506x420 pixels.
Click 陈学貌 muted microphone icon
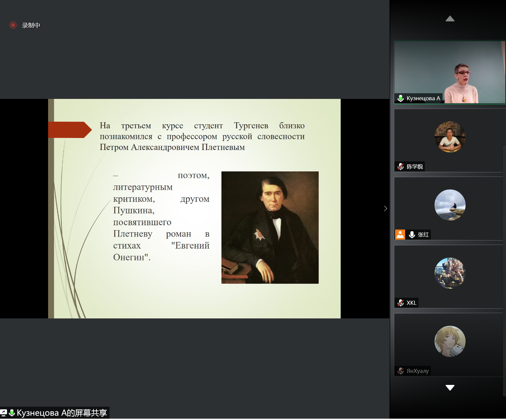(401, 166)
